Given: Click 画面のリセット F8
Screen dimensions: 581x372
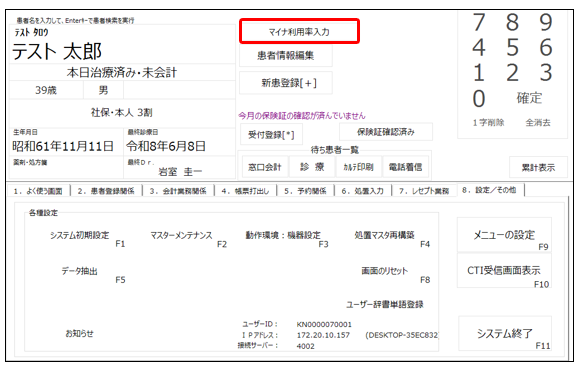Looking at the screenshot, I should coord(385,271).
